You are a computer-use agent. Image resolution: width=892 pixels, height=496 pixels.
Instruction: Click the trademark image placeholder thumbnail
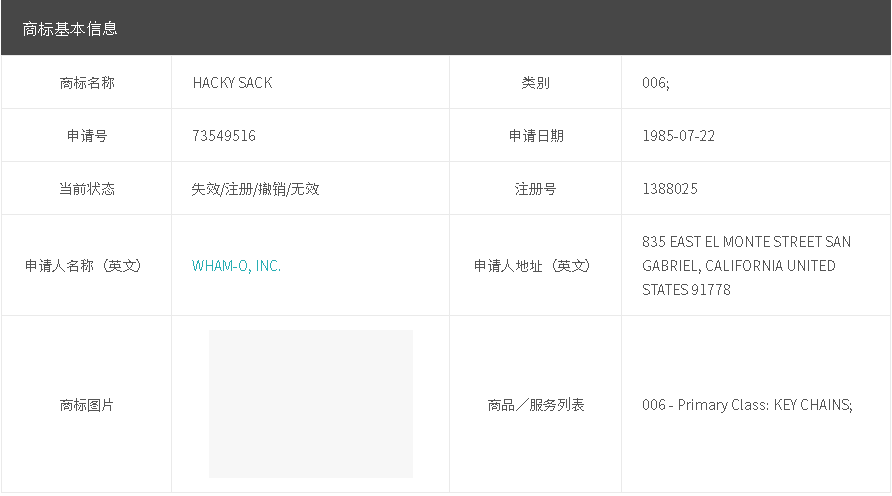[310, 404]
